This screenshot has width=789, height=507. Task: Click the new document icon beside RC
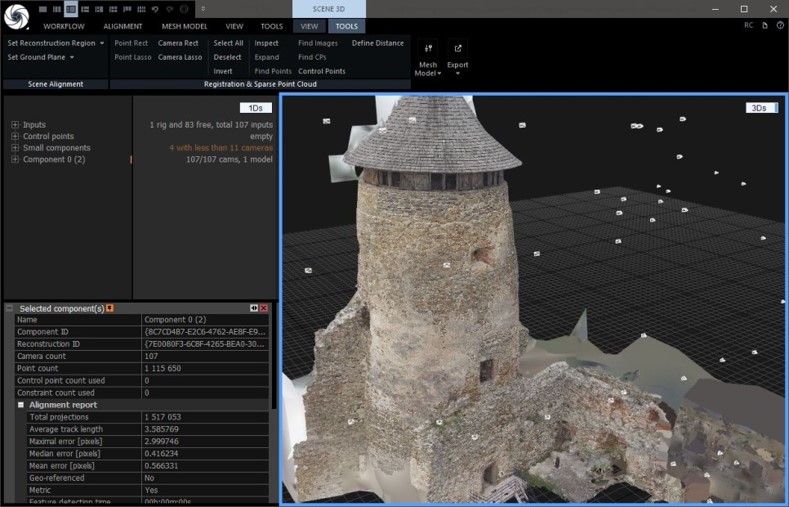coord(765,26)
